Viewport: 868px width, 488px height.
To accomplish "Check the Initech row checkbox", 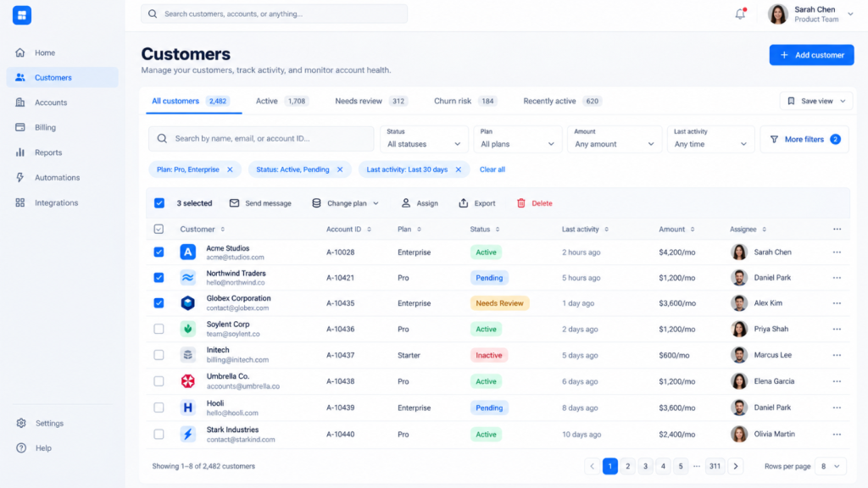I will [x=159, y=355].
